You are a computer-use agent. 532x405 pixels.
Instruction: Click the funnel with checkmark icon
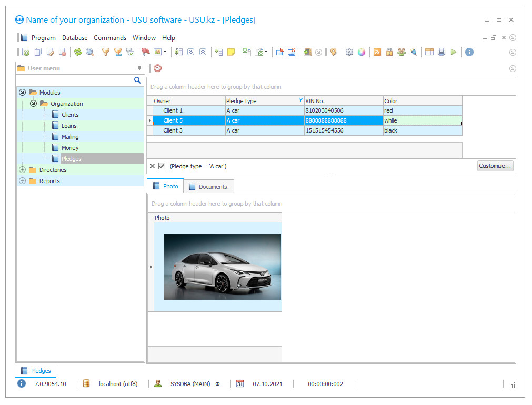tap(130, 52)
